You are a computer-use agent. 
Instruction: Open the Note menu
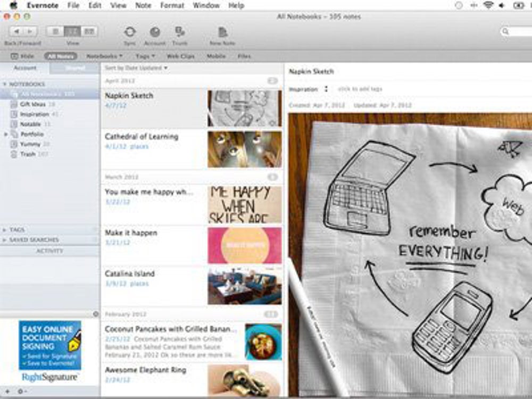[x=143, y=5]
